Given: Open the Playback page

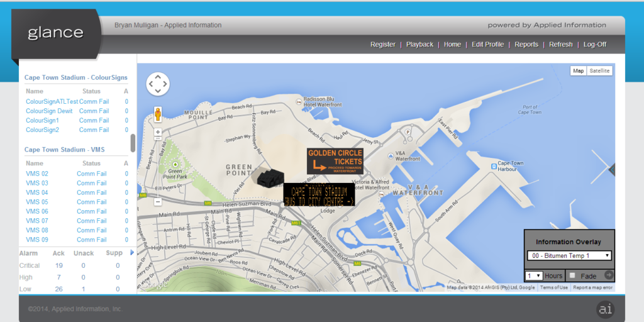Looking at the screenshot, I should 419,45.
